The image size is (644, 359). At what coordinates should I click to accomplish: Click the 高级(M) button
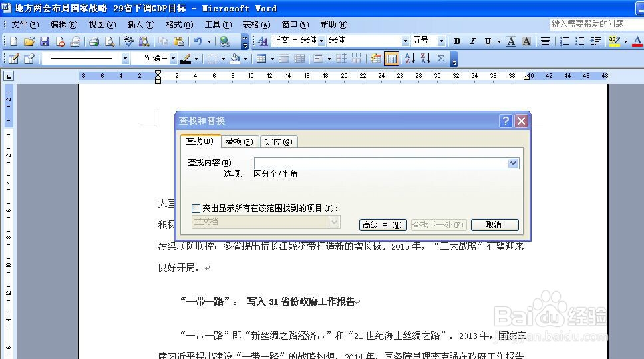pyautogui.click(x=383, y=225)
